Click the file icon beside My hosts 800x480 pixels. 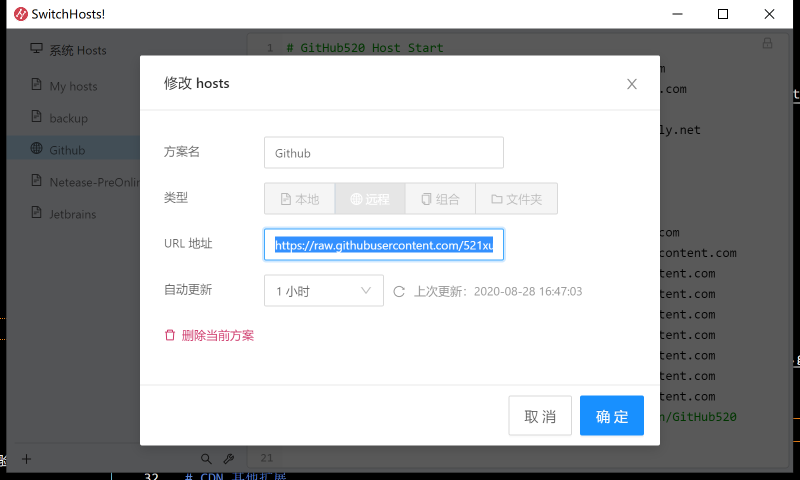coord(36,84)
